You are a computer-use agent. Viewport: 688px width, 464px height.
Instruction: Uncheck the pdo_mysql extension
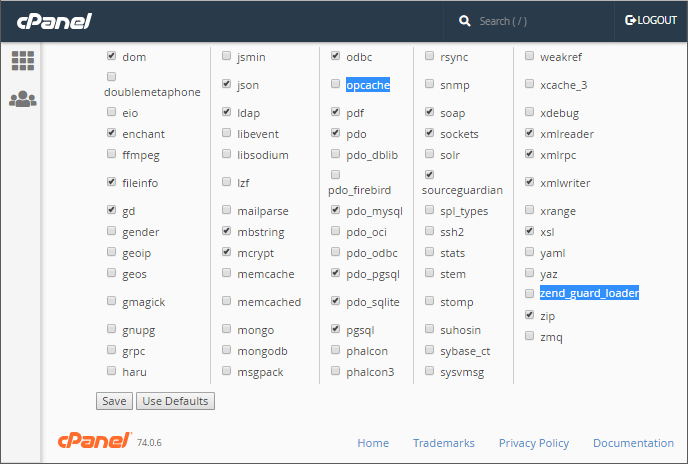[x=335, y=210]
